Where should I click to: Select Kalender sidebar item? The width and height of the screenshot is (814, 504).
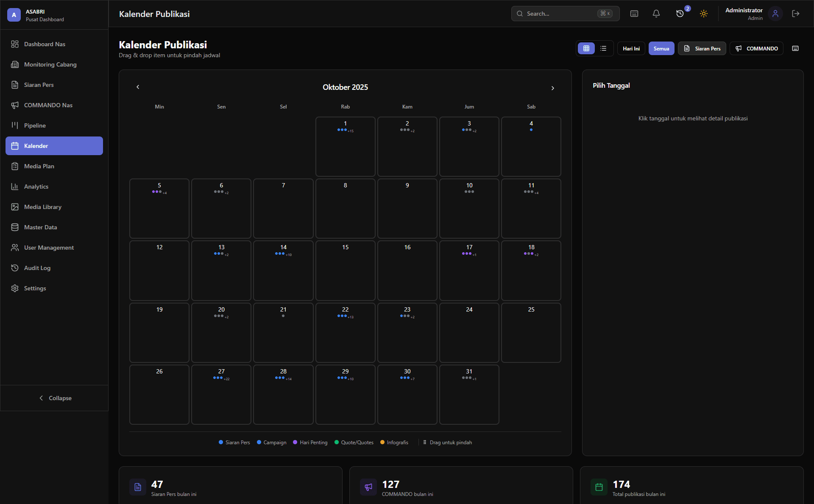[x=54, y=146]
